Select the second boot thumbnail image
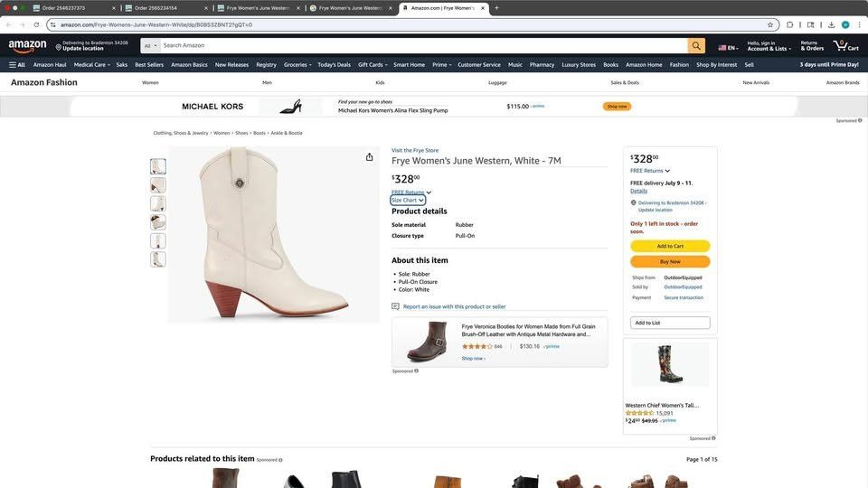This screenshot has height=488, width=868. 157,185
